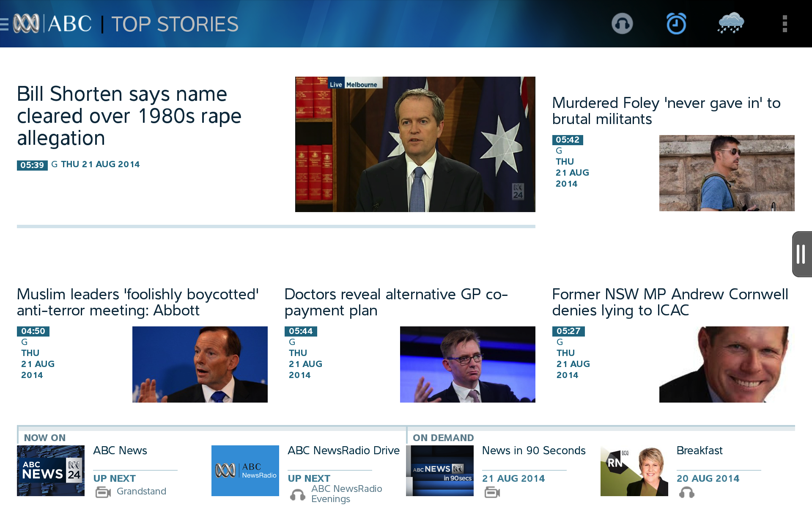Open Andrew Cornwell ICAC headline
Viewport: 812px width, 508px height.
[x=670, y=302]
